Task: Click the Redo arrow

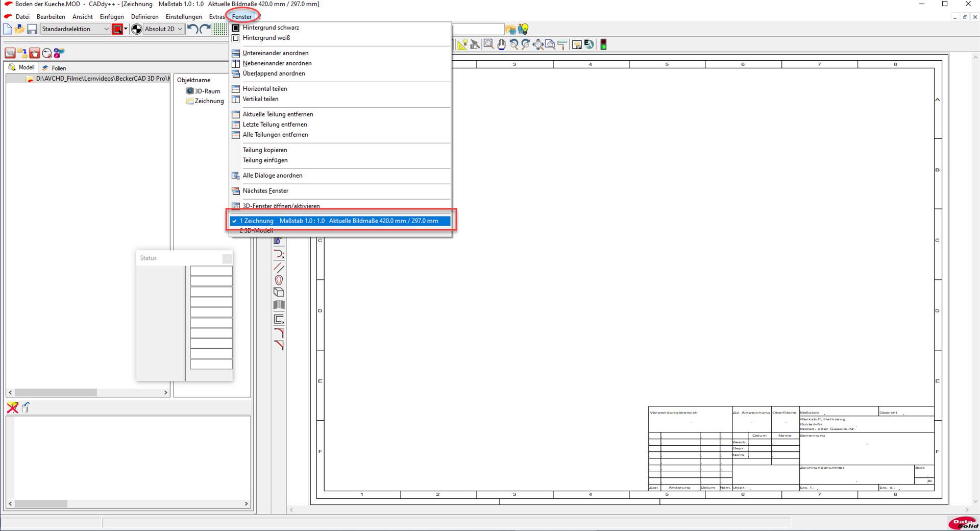Action: [x=205, y=29]
